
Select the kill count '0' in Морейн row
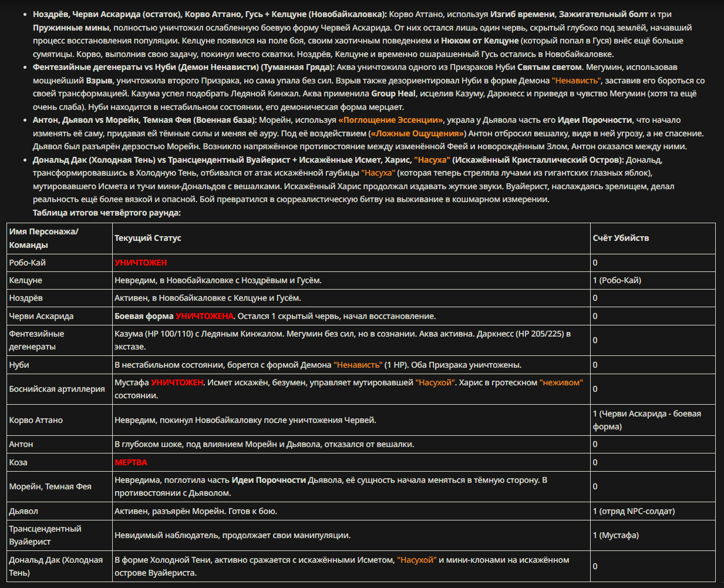click(x=653, y=486)
